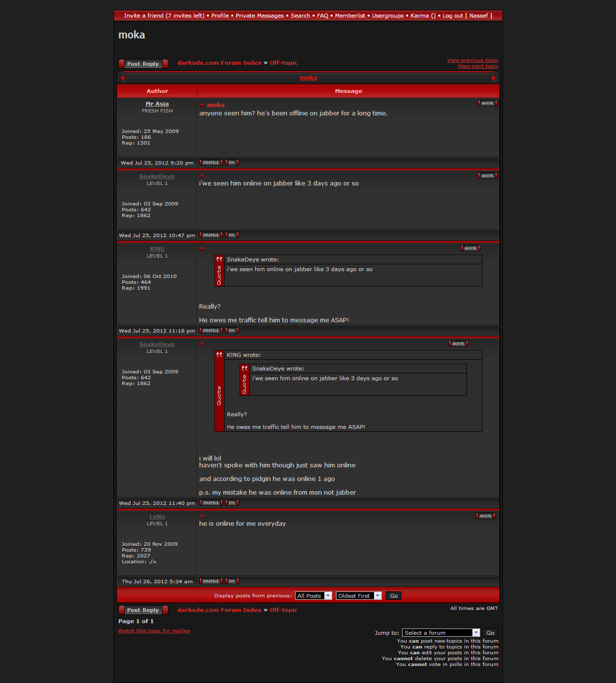Click Go button beside display posts options
Screen dimensions: 616x683
pos(393,596)
